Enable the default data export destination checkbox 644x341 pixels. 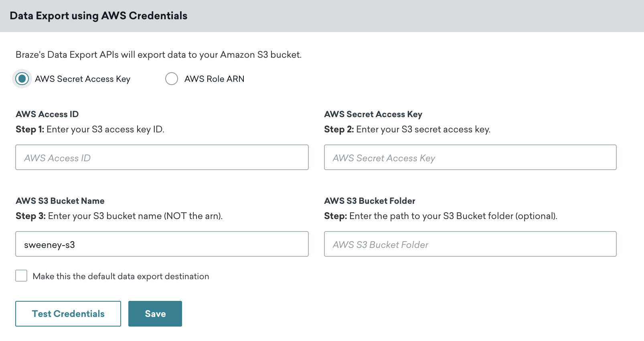21,276
